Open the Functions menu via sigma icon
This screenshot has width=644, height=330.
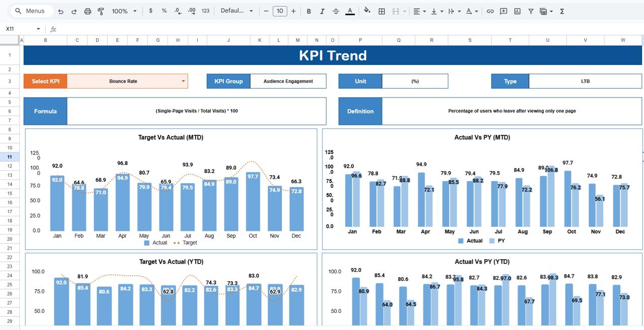(x=561, y=11)
